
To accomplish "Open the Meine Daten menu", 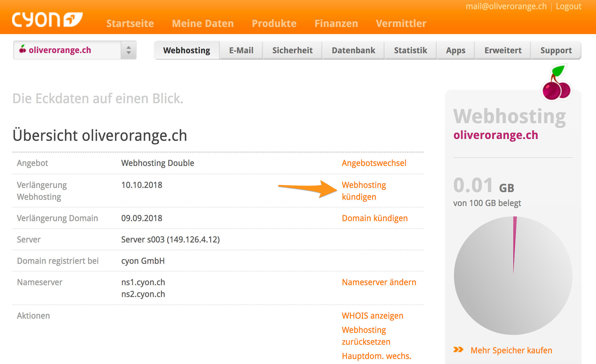I will pyautogui.click(x=203, y=23).
